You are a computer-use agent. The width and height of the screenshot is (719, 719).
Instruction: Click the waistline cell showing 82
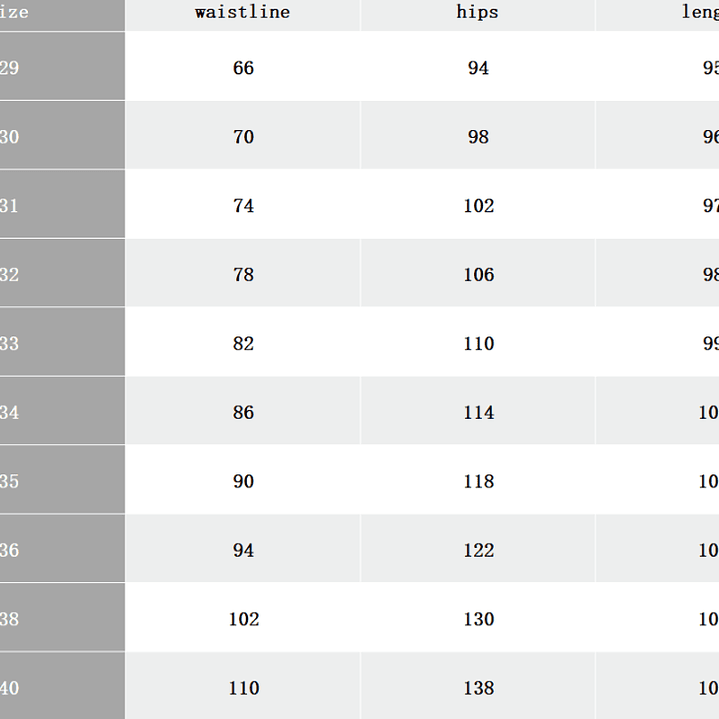(243, 344)
